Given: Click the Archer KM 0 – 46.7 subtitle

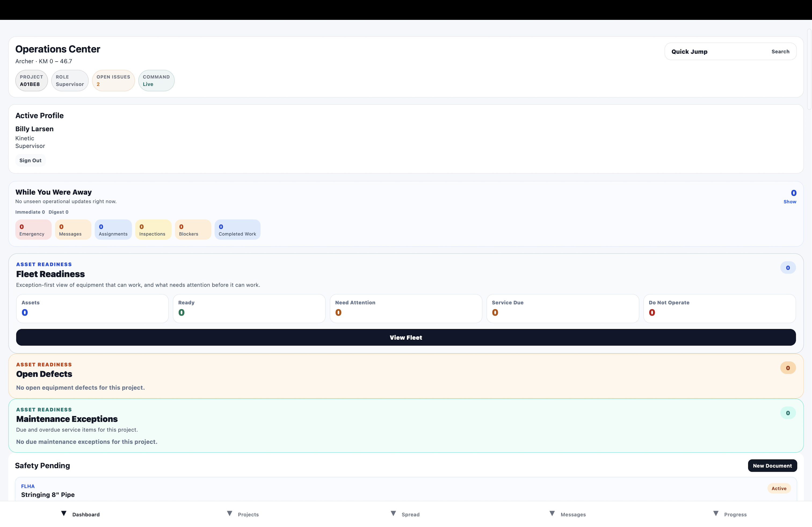Looking at the screenshot, I should point(44,61).
